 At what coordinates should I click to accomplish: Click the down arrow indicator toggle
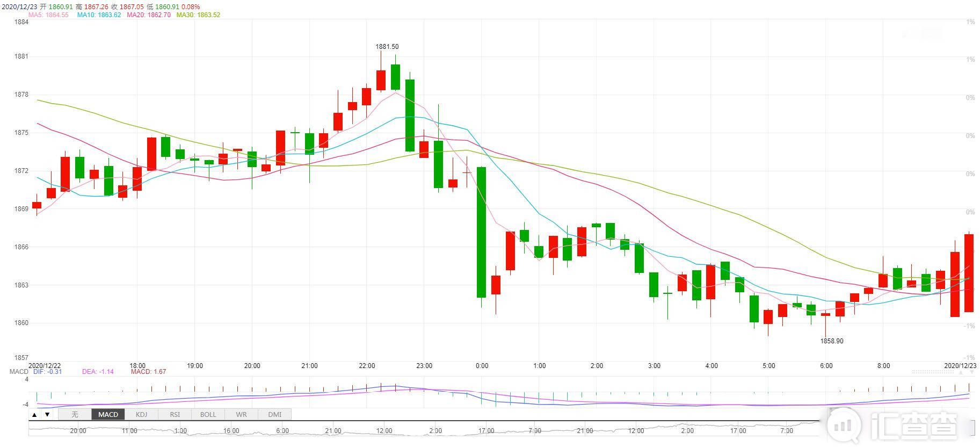(47, 415)
